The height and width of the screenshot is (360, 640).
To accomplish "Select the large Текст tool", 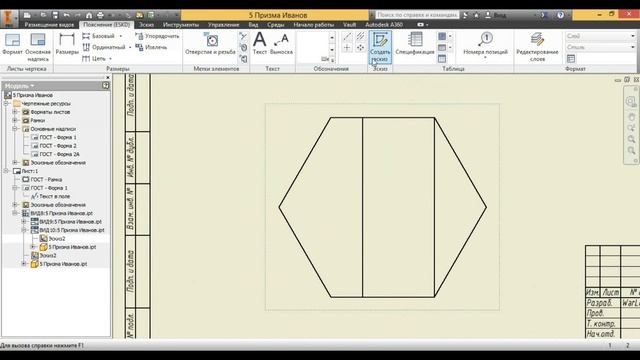I will [260, 44].
